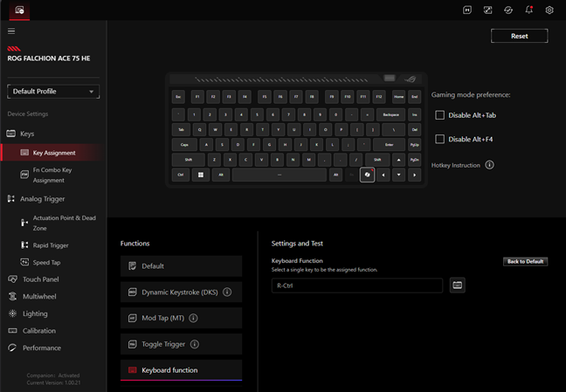566x392 pixels.
Task: Click the ROG logo on keyboard image
Action: coord(411,79)
